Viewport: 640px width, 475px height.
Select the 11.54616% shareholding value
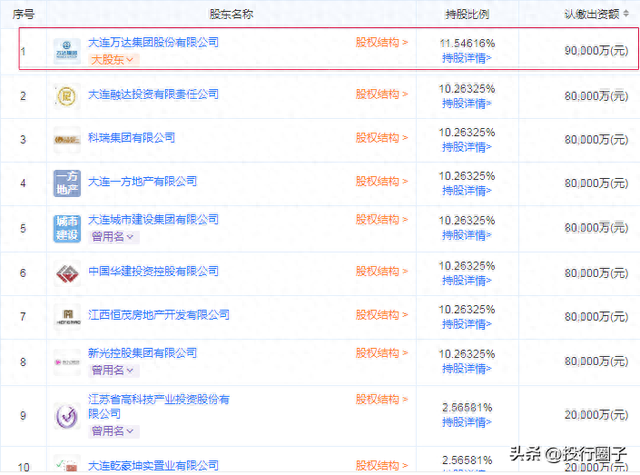467,43
